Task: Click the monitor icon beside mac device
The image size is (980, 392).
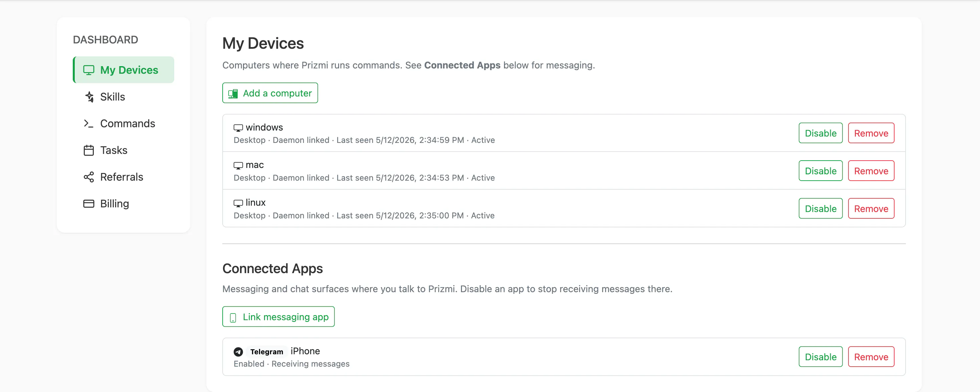Action: point(238,166)
